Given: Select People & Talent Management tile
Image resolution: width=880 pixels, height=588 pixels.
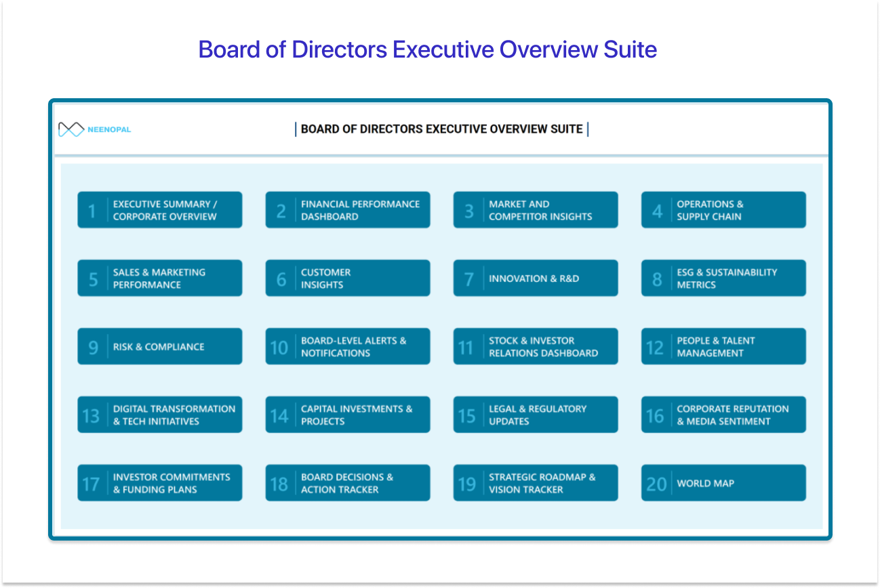Looking at the screenshot, I should click(723, 347).
